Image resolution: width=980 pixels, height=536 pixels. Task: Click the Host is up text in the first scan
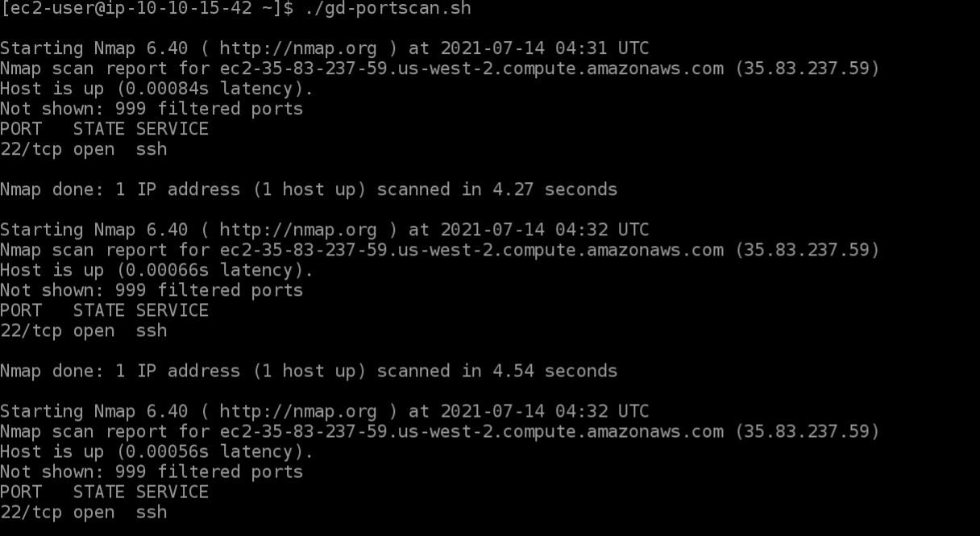coord(52,89)
